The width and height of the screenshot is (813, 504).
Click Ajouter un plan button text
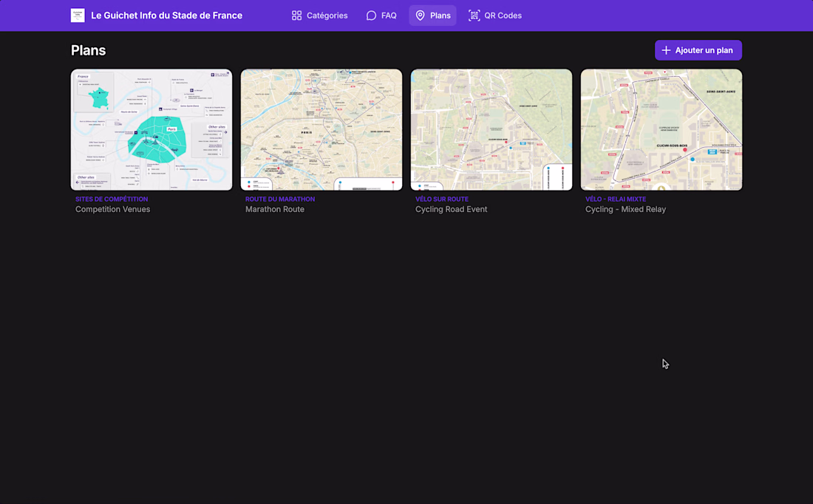coord(704,50)
